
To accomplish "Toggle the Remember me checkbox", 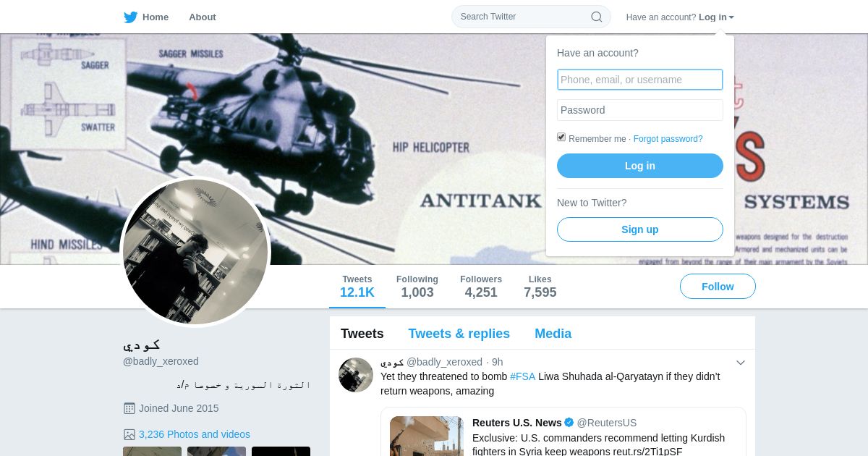I will tap(561, 138).
